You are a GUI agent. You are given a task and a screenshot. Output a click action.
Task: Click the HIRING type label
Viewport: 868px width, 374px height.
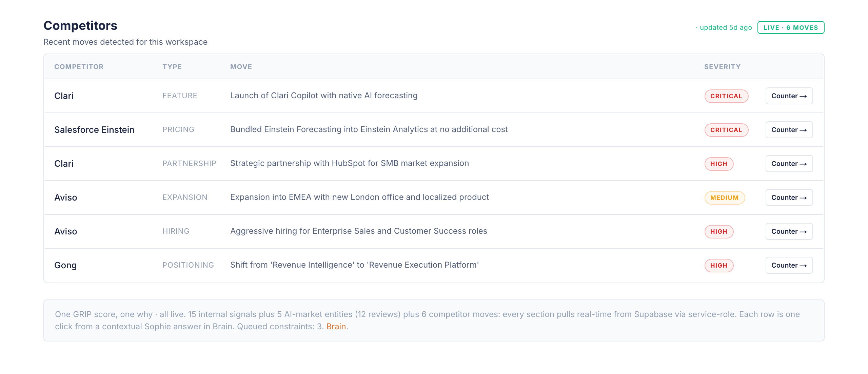click(x=176, y=231)
